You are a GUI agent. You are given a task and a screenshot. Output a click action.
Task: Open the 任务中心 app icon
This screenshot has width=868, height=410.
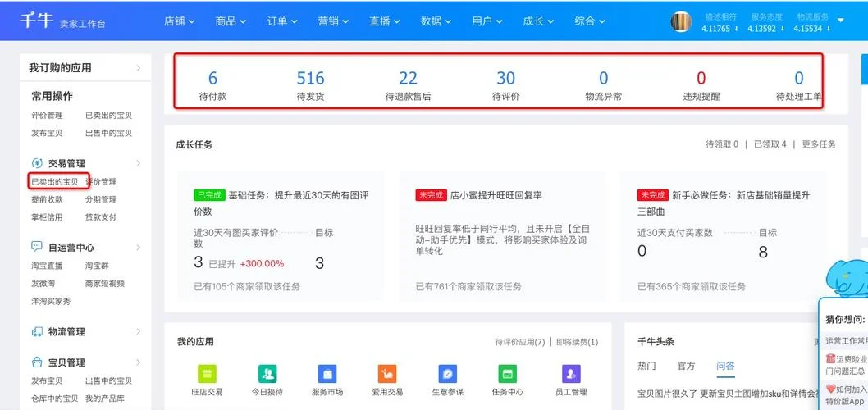click(x=507, y=373)
